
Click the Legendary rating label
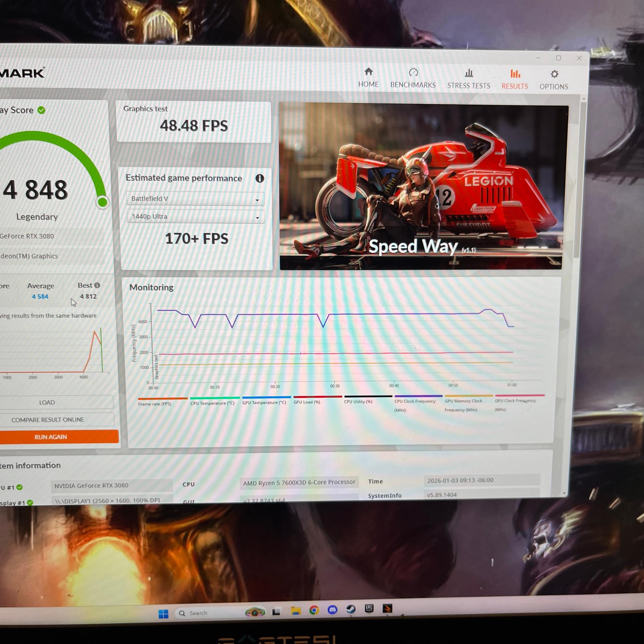tap(37, 217)
